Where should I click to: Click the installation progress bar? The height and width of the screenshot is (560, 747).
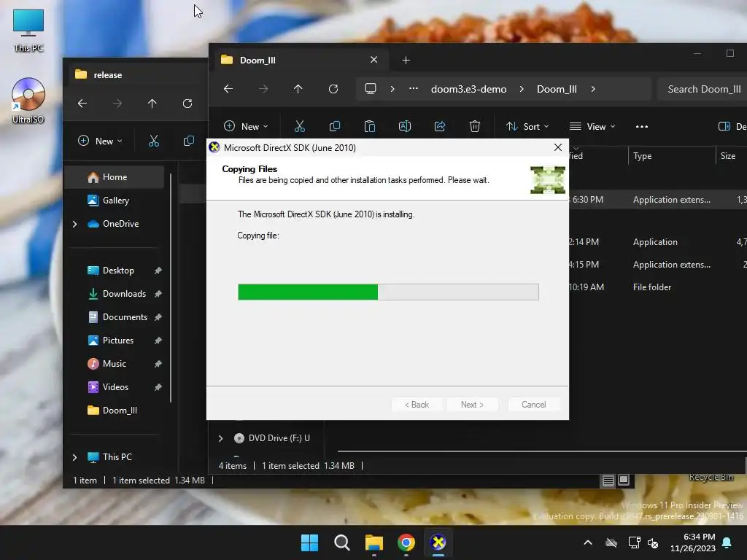[388, 292]
